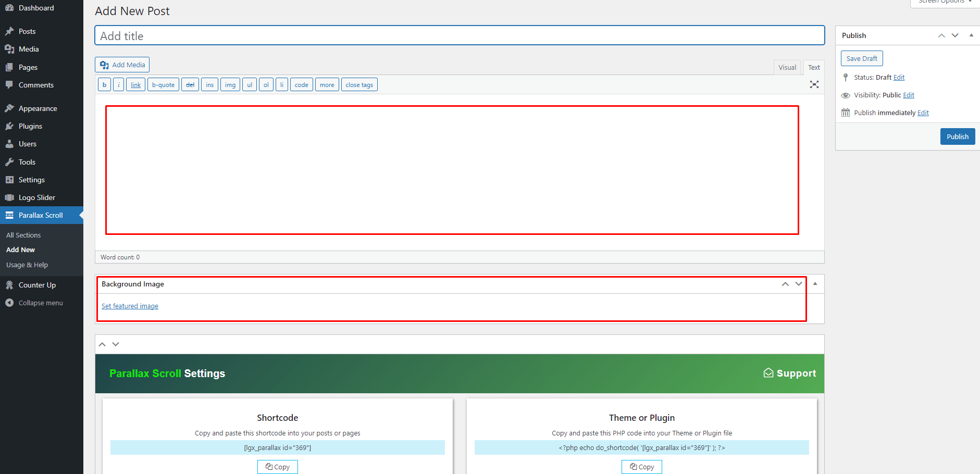Insert list item with li button
Image resolution: width=980 pixels, height=474 pixels.
click(282, 84)
